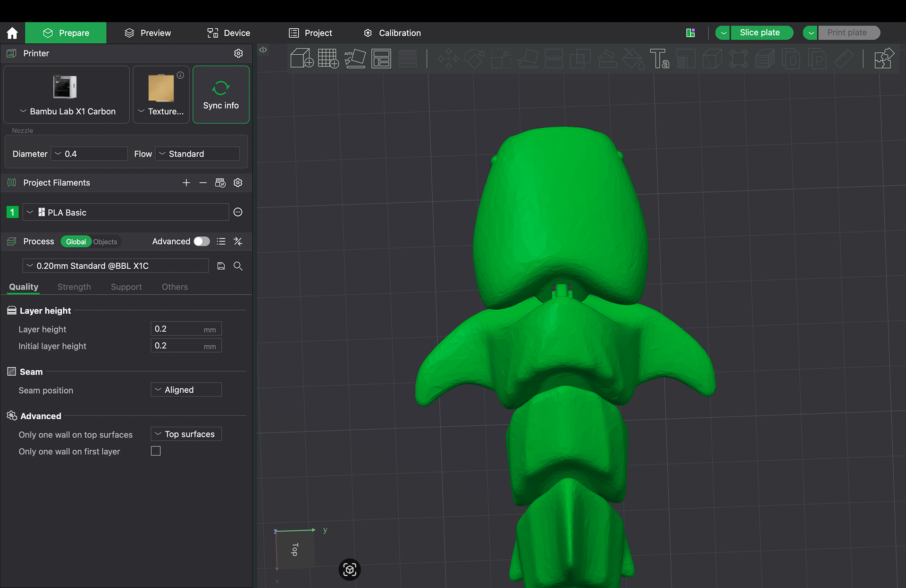Switch process scope to Objects

105,241
